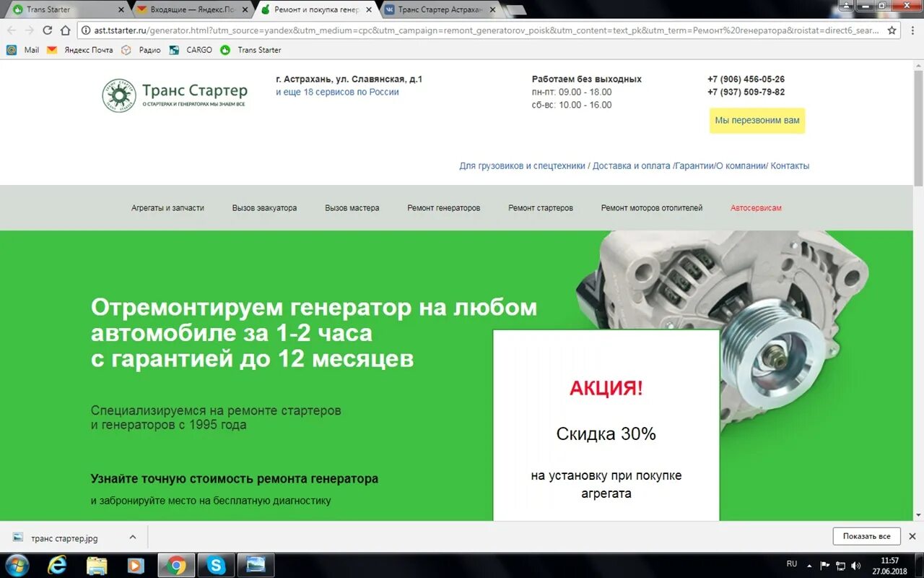The width and height of the screenshot is (924, 578).
Task: Open Skype from the taskbar
Action: (x=215, y=565)
